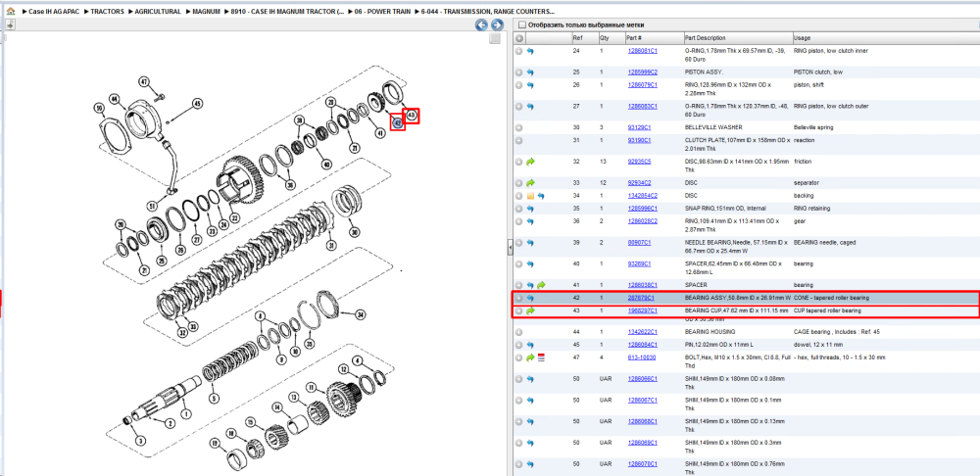980x476 pixels.
Task: Click the blue arrow icon on the Ref 25 row
Action: 530,72
